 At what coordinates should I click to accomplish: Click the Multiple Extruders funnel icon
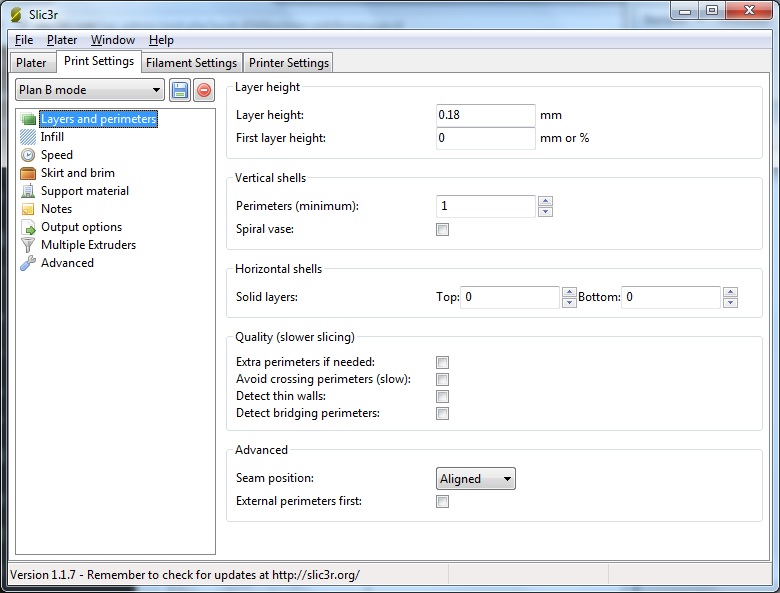click(x=28, y=245)
